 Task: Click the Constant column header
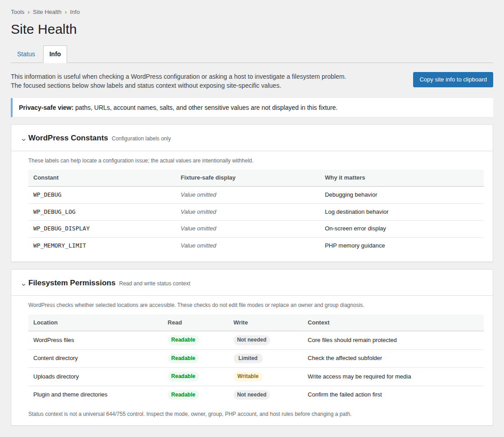46,178
